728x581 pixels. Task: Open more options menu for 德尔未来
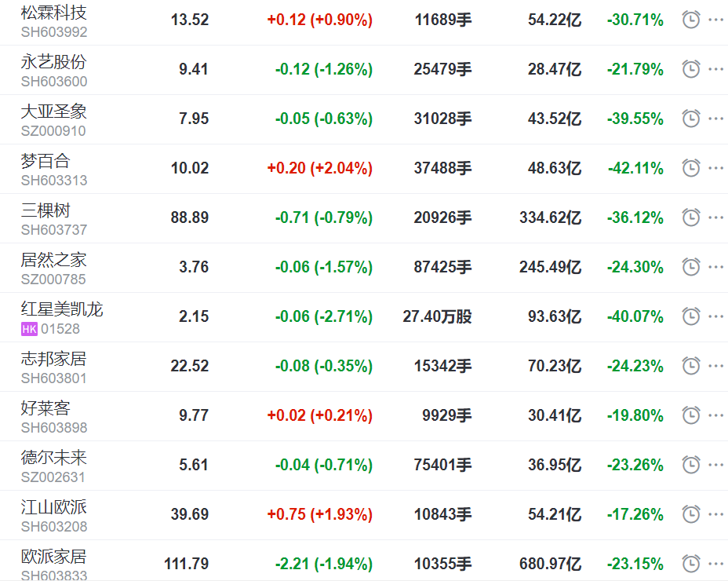[716, 464]
